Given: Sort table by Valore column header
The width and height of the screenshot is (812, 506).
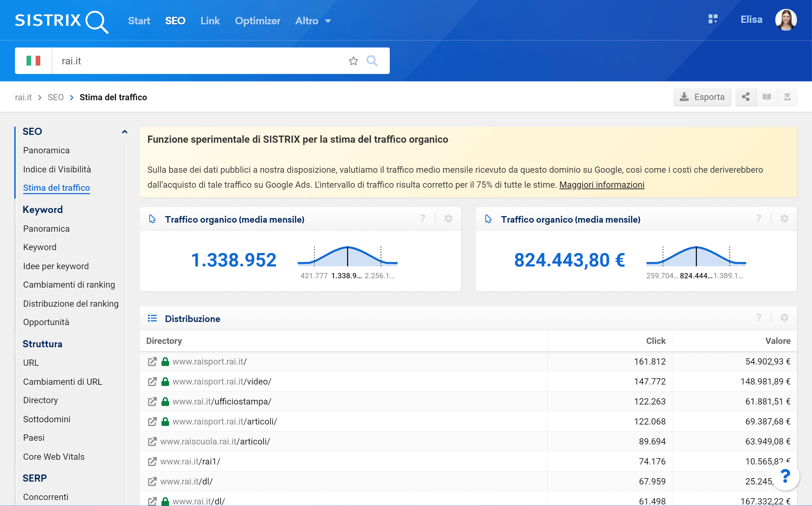Looking at the screenshot, I should coord(778,341).
